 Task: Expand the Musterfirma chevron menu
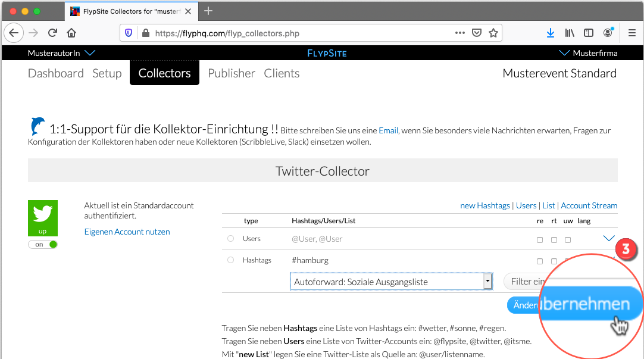coord(564,52)
